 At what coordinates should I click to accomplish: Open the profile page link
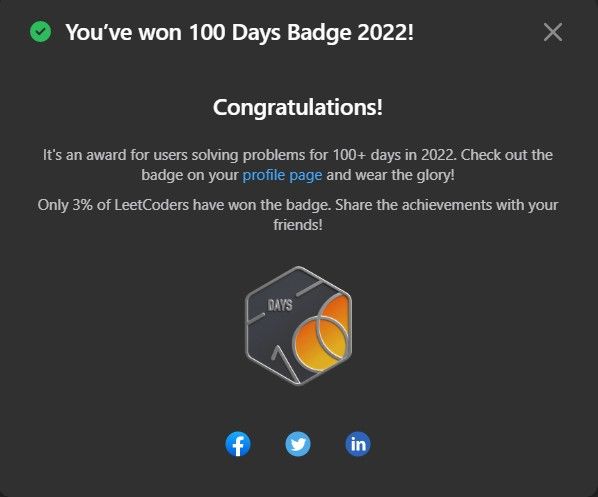coord(282,175)
